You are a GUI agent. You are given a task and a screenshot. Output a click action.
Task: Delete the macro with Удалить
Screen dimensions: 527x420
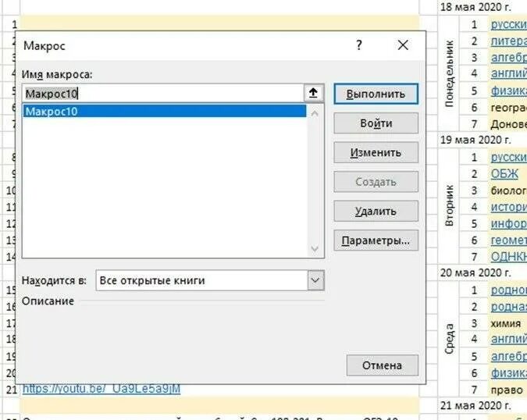[x=376, y=212]
